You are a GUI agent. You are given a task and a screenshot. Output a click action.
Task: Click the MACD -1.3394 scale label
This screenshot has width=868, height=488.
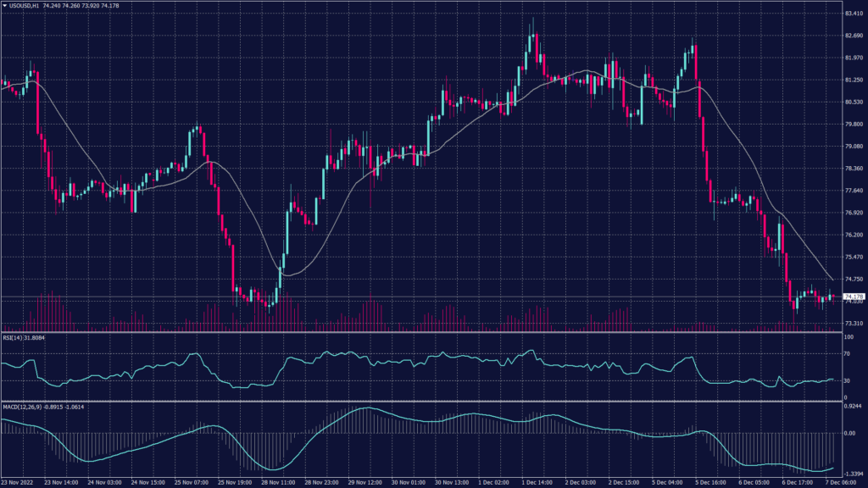coord(853,475)
